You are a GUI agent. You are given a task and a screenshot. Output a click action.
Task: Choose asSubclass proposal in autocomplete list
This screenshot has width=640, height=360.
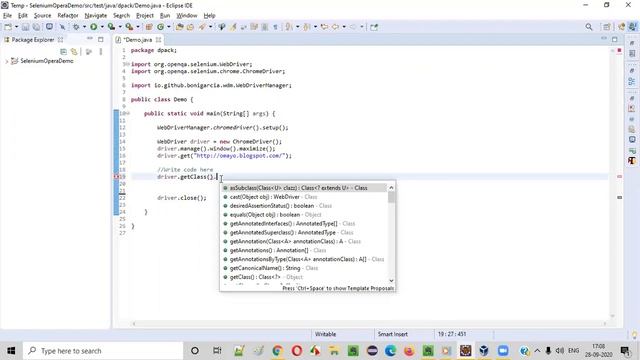304,188
